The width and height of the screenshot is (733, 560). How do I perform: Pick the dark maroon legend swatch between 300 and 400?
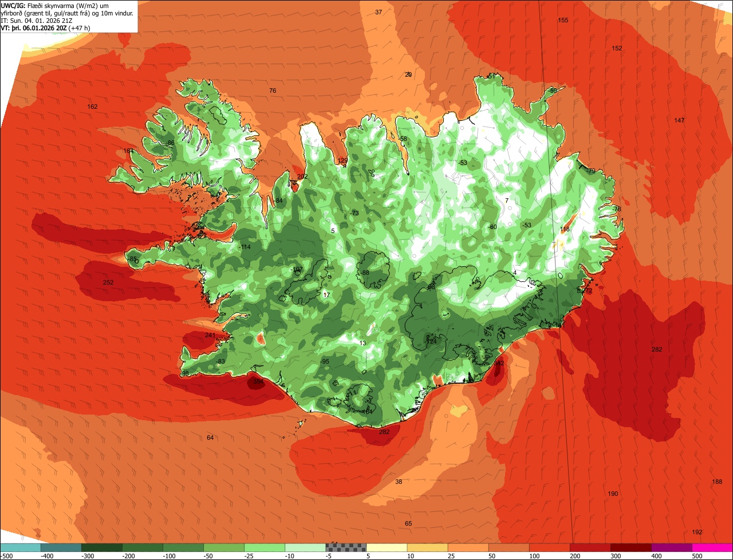point(631,547)
